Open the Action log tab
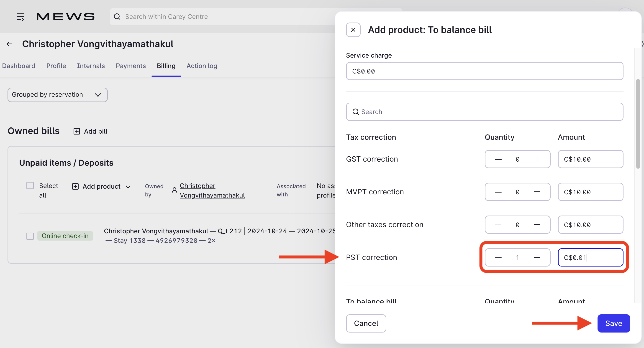This screenshot has height=348, width=644. (202, 66)
